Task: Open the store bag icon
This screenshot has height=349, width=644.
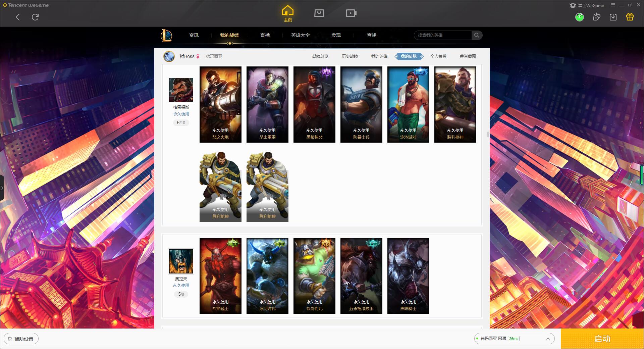Action: point(319,13)
